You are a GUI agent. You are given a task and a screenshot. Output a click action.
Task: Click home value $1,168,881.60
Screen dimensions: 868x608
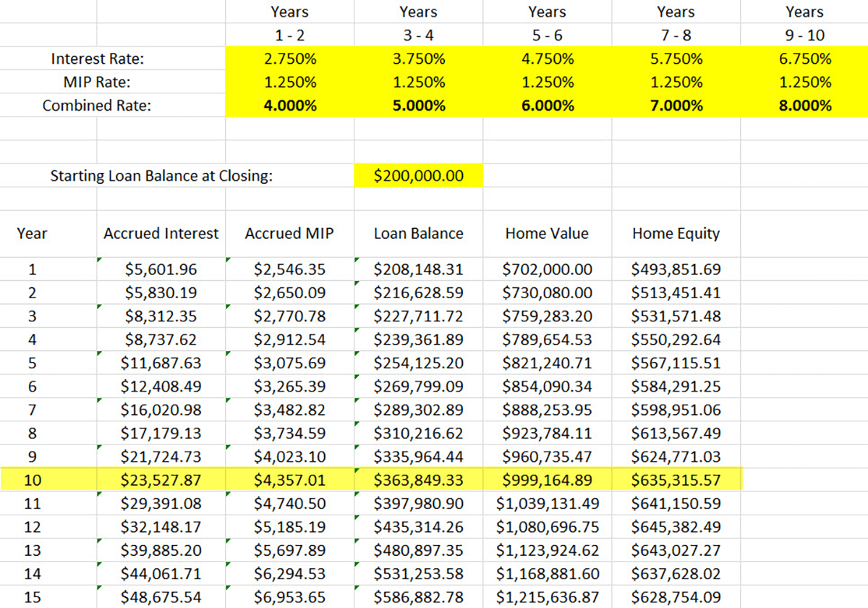click(x=548, y=574)
